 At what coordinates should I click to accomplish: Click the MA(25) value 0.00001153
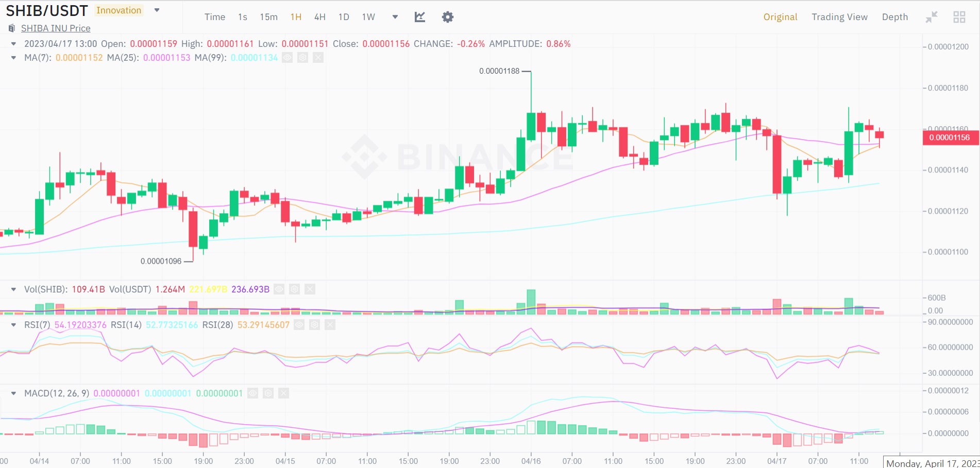166,58
